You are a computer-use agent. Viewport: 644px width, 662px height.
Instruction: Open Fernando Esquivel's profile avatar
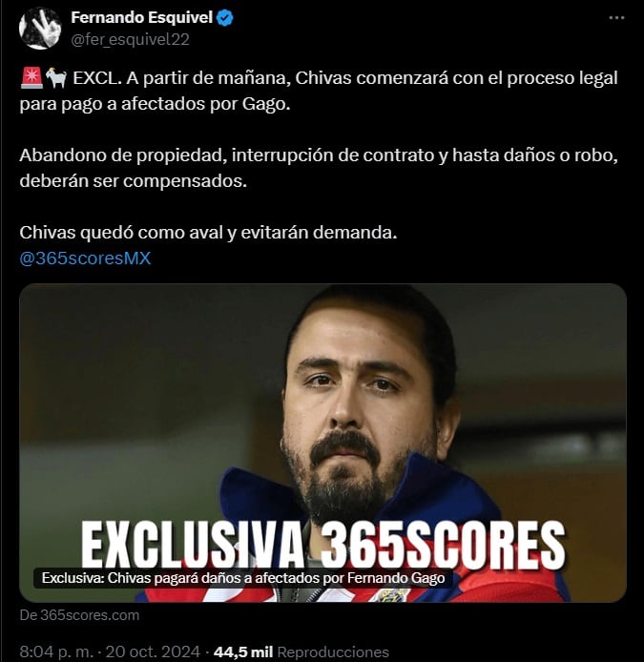point(40,28)
